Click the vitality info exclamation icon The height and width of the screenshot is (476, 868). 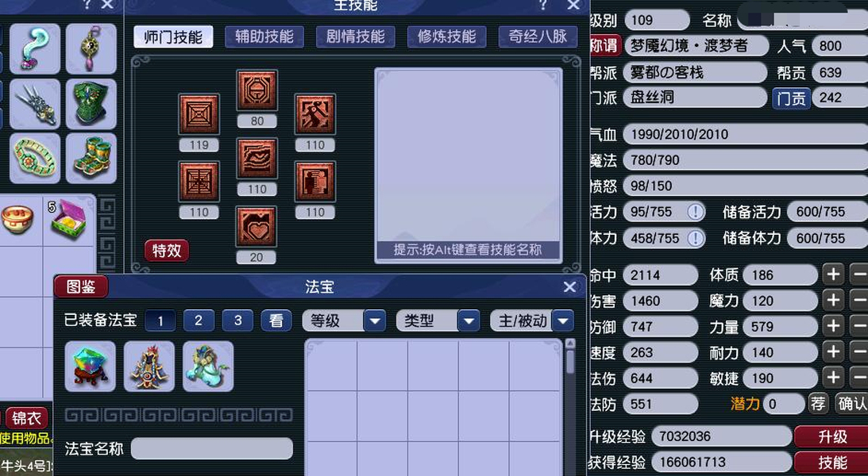[x=696, y=212]
